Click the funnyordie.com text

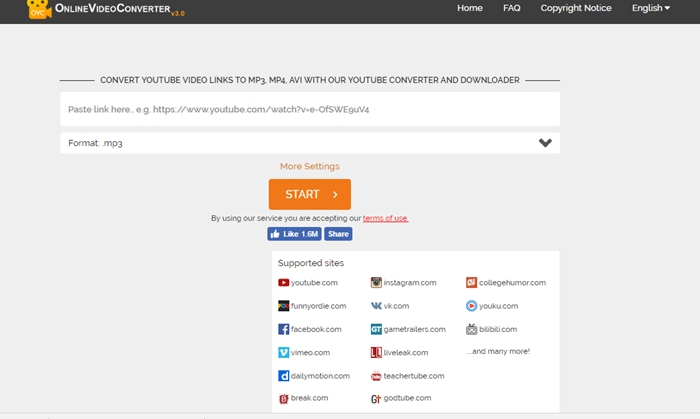coord(318,306)
